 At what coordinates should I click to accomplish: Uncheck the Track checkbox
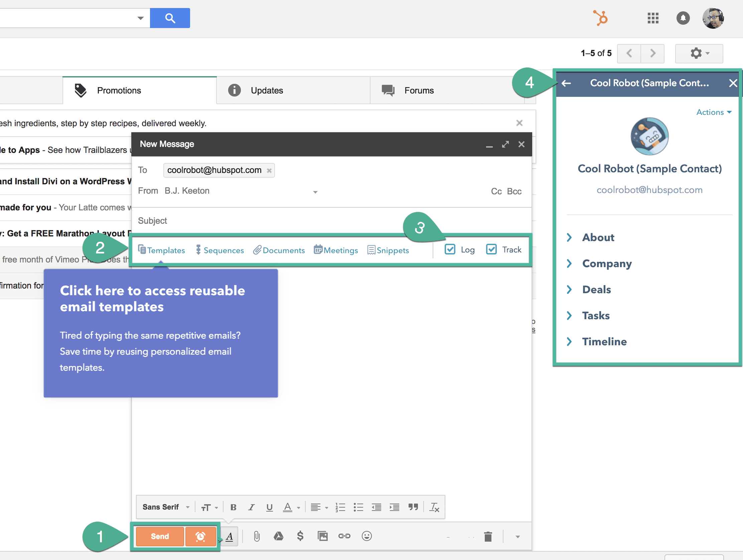491,249
